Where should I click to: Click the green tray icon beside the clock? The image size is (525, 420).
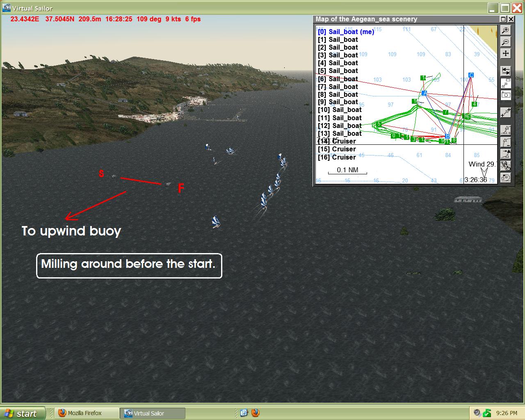point(487,413)
